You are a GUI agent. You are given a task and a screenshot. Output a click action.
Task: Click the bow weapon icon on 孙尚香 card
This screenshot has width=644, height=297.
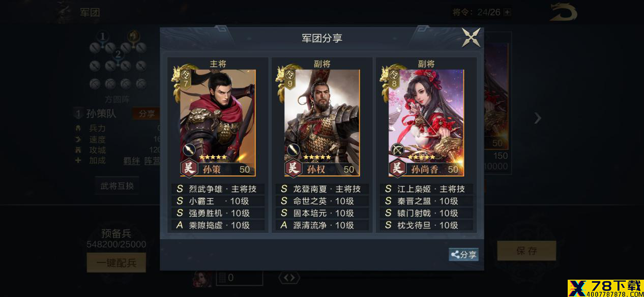point(397,151)
